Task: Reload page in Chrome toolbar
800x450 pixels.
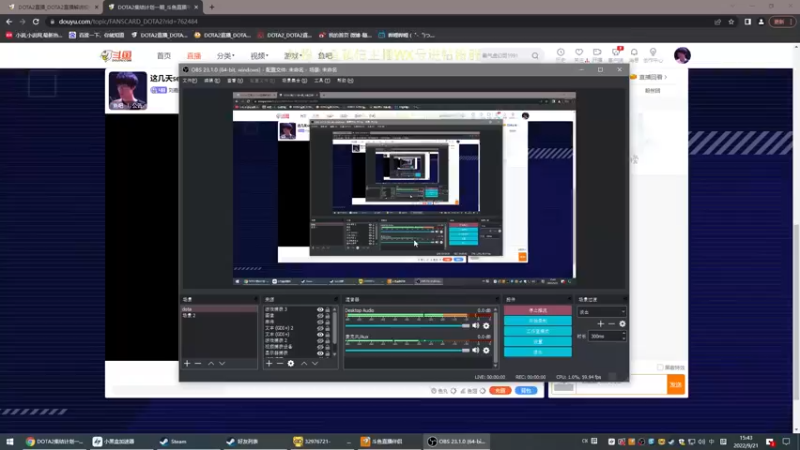Action: 36,21
